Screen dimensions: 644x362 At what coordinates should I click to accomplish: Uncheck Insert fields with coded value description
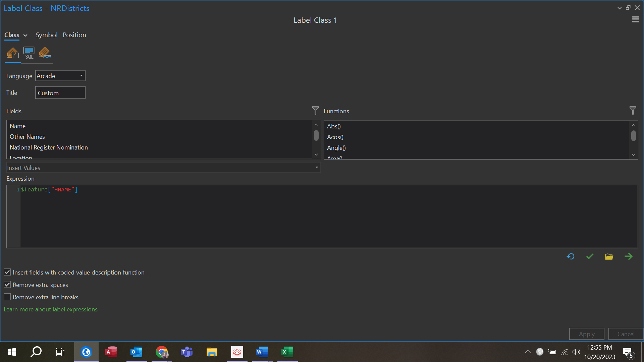[x=7, y=272]
